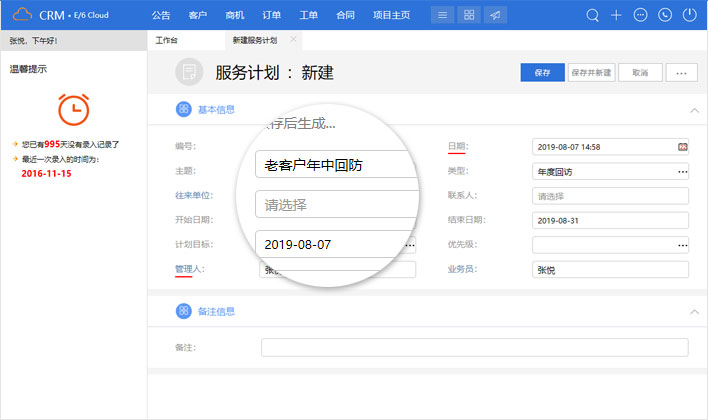Click the phone call icon

(665, 15)
